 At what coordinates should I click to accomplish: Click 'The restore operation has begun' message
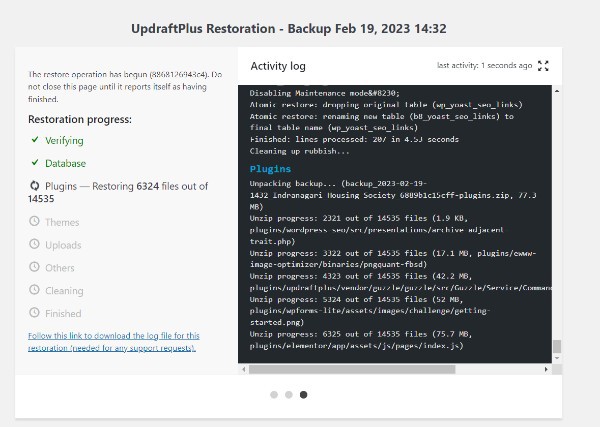[125, 86]
